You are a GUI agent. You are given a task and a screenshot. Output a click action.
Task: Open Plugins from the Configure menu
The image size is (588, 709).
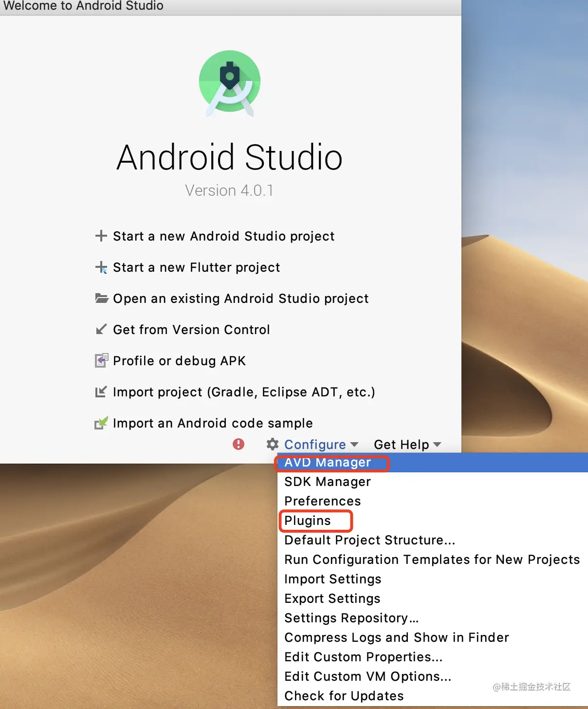pos(432,521)
